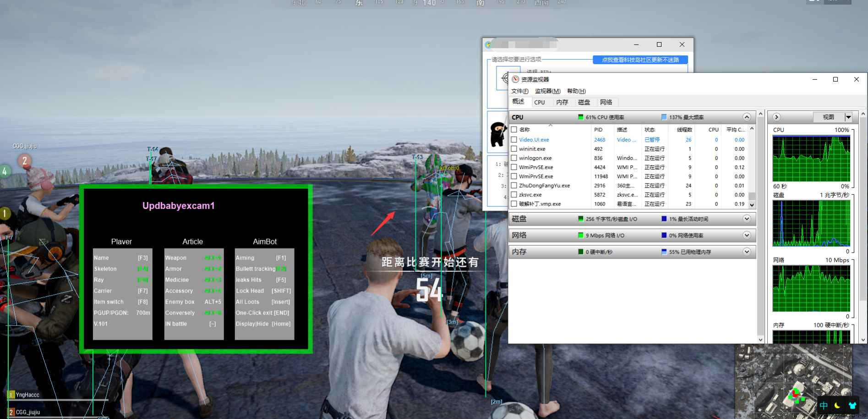Collapse the CPU section with its chevron
The image size is (868, 419).
click(x=747, y=117)
